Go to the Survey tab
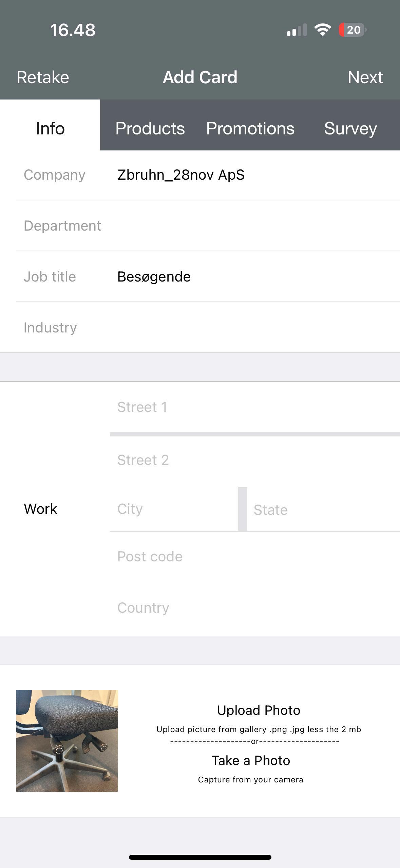This screenshot has width=400, height=868. coord(350,128)
